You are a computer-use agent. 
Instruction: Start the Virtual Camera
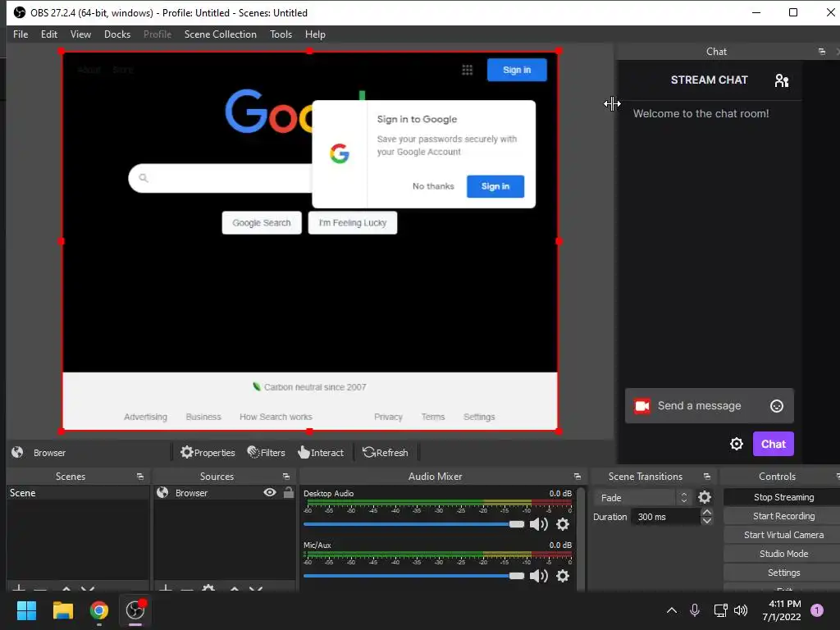(783, 535)
